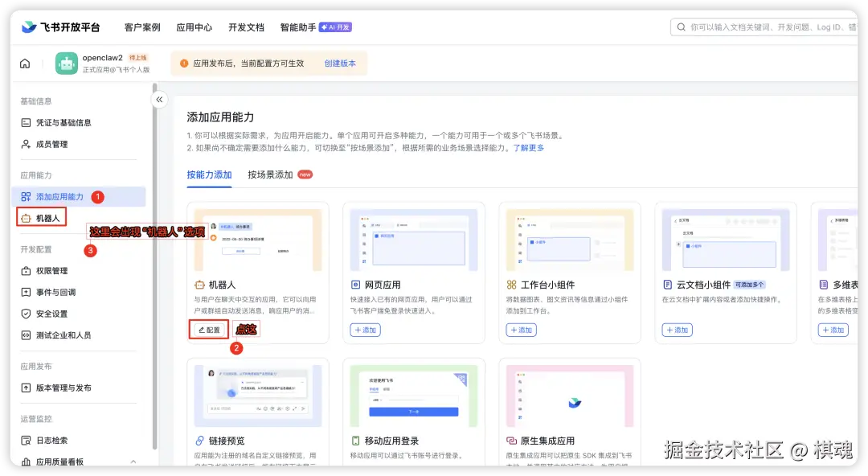This screenshot has height=476, width=868.
Task: Click the 云文档小组件 title icon
Action: 668,285
